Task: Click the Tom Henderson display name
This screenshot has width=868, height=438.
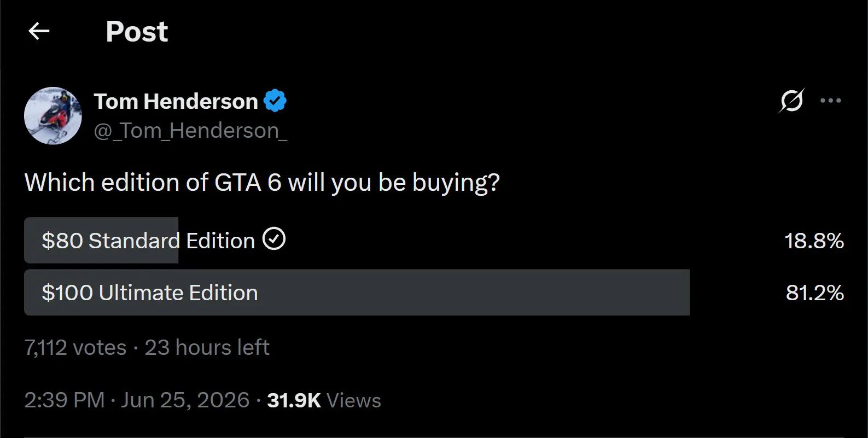Action: click(176, 101)
